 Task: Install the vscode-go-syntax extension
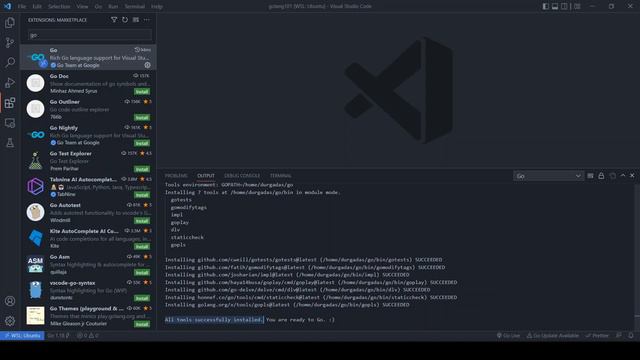[x=142, y=298]
